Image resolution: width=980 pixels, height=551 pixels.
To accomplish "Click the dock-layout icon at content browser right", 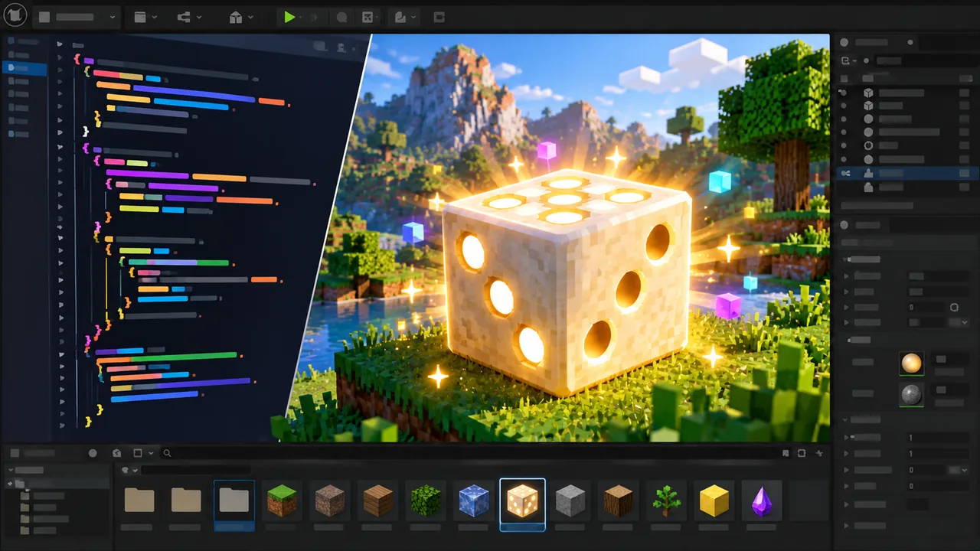I will pyautogui.click(x=802, y=453).
